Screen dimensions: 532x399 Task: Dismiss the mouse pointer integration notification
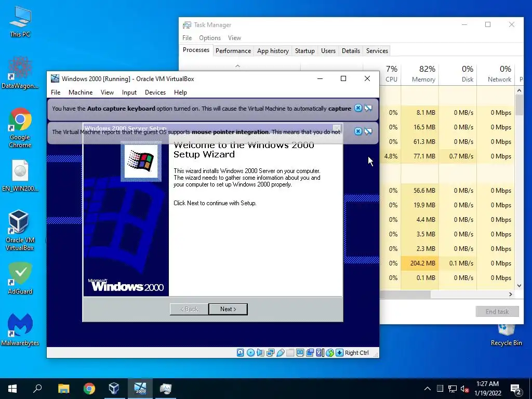358,131
